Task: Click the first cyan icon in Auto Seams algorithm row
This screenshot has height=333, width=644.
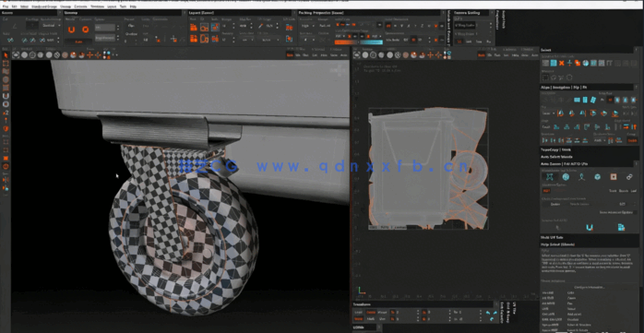Action: coord(550,177)
